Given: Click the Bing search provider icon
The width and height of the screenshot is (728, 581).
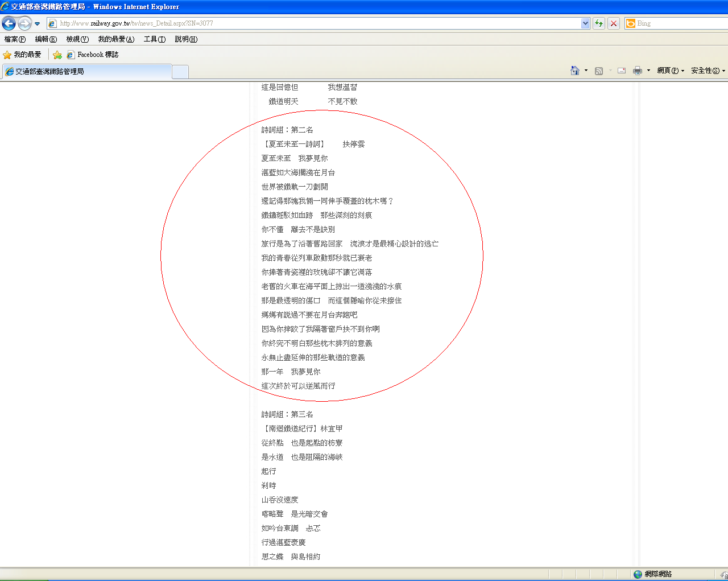Looking at the screenshot, I should click(x=630, y=23).
